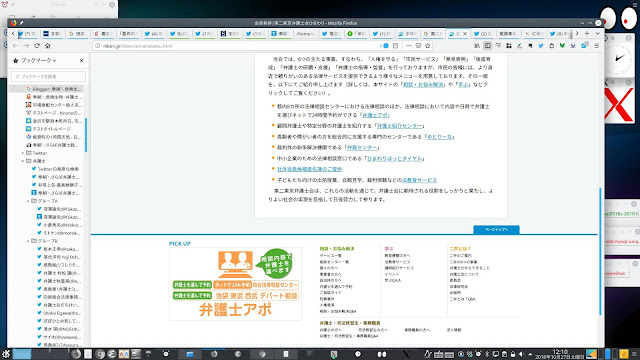Follow the 弁護士アポ link in article
Image resolution: width=640 pixels, height=360 pixels.
[375, 115]
